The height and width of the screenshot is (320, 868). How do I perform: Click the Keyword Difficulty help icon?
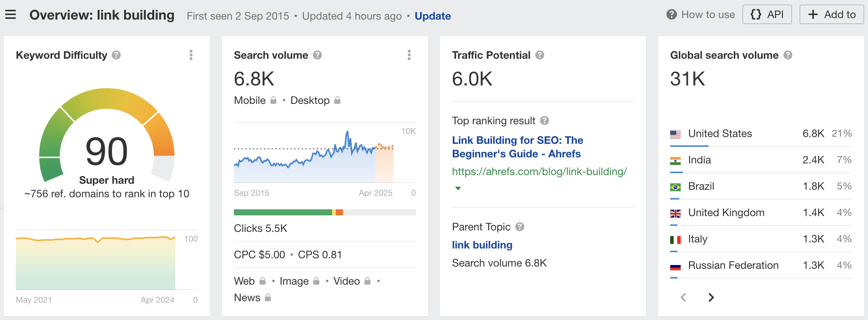116,55
